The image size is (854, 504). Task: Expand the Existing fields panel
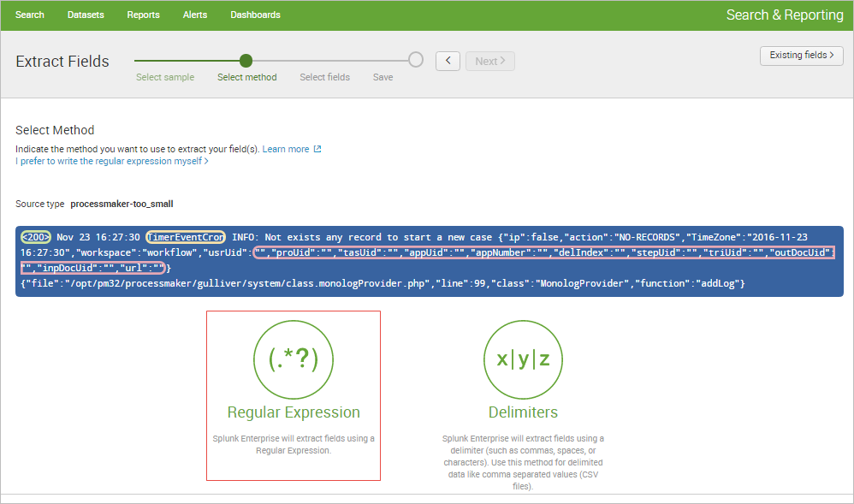click(802, 56)
